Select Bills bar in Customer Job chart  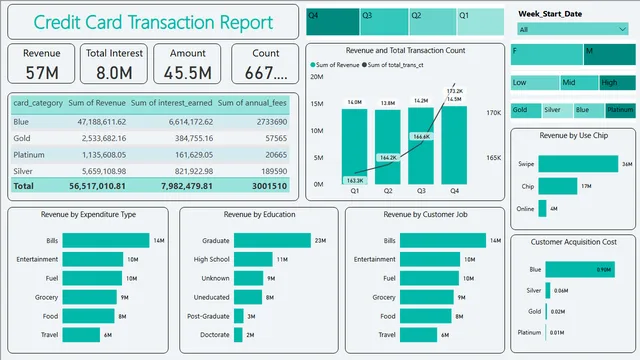click(443, 240)
